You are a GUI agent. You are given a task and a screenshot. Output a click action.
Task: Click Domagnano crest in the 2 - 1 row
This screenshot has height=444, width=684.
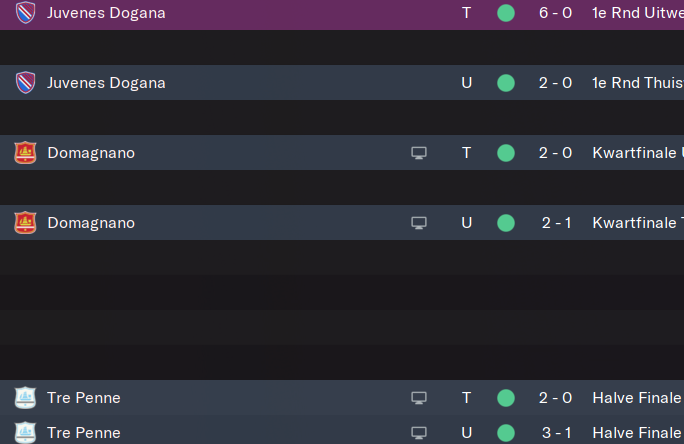coord(25,223)
